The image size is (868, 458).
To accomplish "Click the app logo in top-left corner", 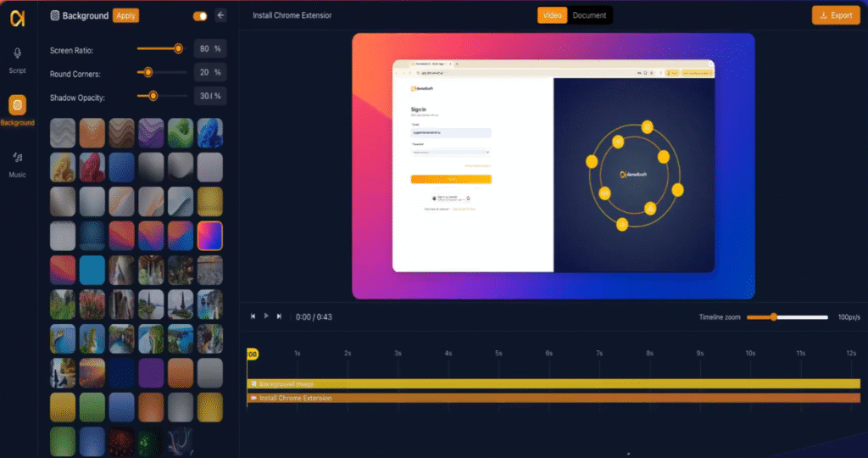I will (x=18, y=16).
